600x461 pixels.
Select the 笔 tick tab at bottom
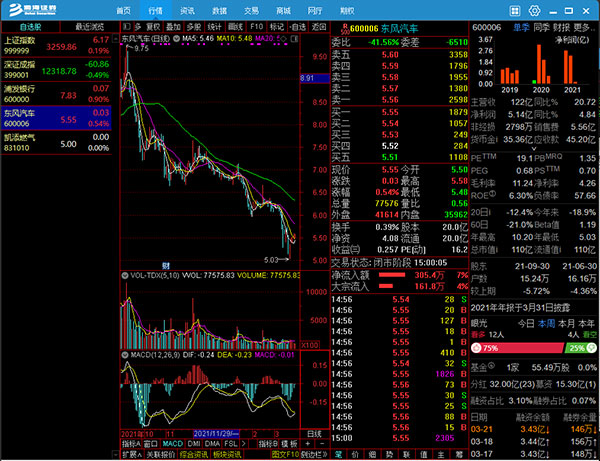click(x=338, y=454)
